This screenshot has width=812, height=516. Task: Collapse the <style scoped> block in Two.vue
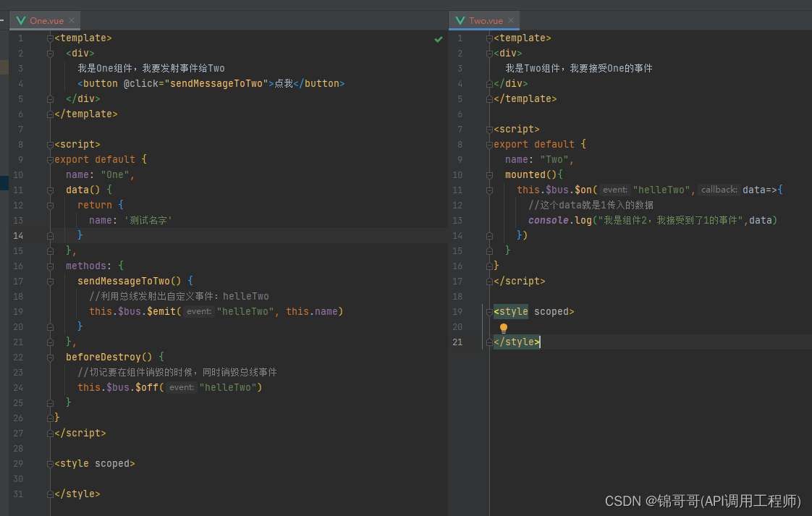click(489, 312)
